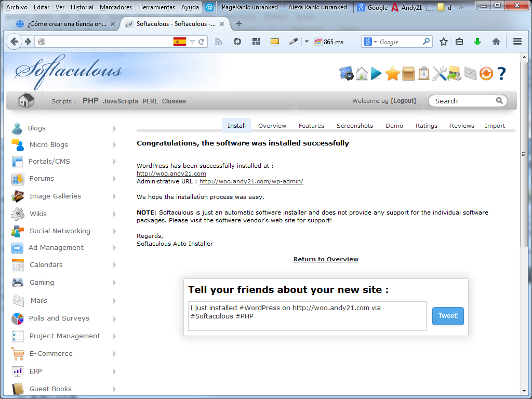Open the address bar history dropdown
Image resolution: width=532 pixels, height=399 pixels.
pyautogui.click(x=192, y=42)
